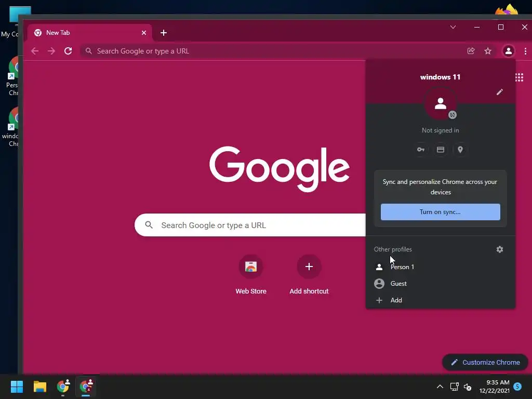
Task: Click the Add shortcut plus tile
Action: coord(309,267)
